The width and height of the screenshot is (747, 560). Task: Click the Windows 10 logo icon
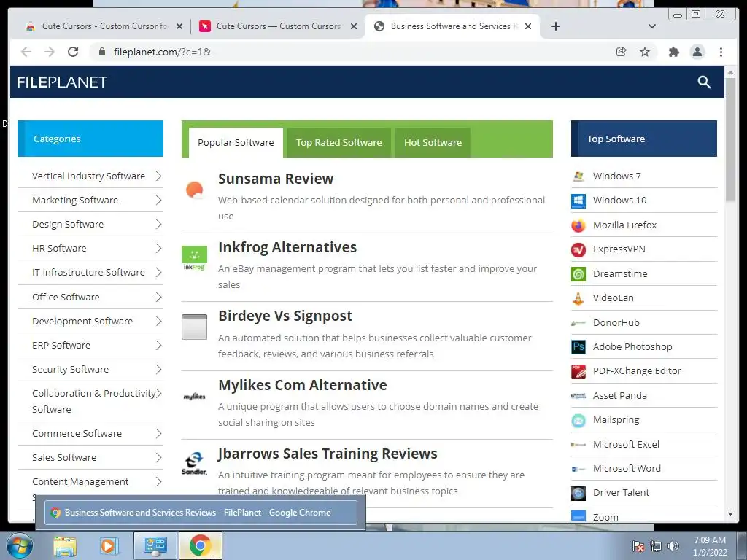[578, 201]
